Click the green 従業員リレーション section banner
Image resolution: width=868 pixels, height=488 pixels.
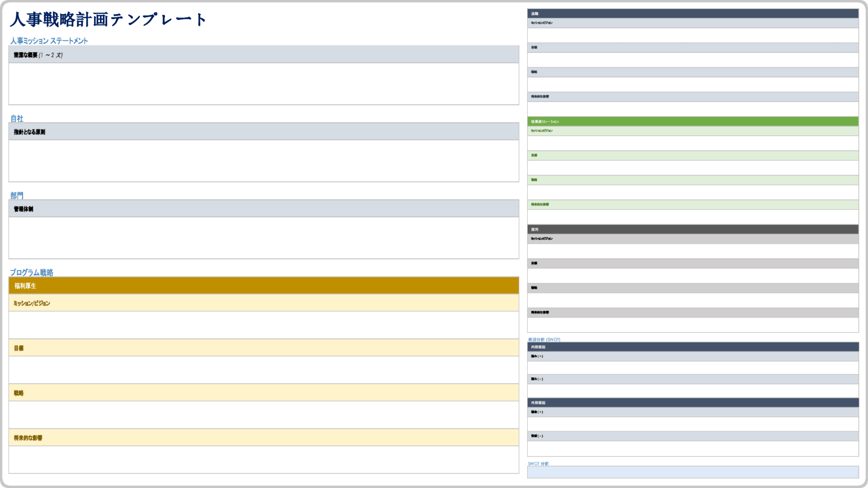pyautogui.click(x=693, y=121)
